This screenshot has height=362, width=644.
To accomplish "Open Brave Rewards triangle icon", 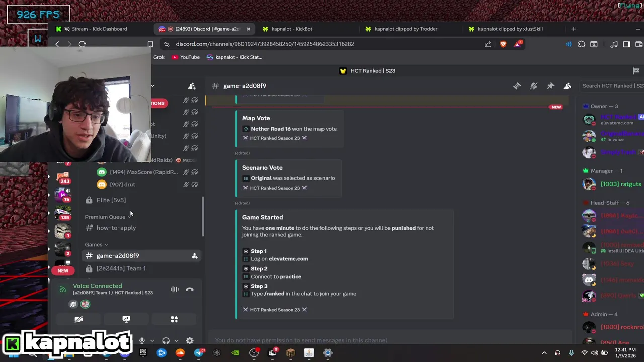I will [x=518, y=44].
